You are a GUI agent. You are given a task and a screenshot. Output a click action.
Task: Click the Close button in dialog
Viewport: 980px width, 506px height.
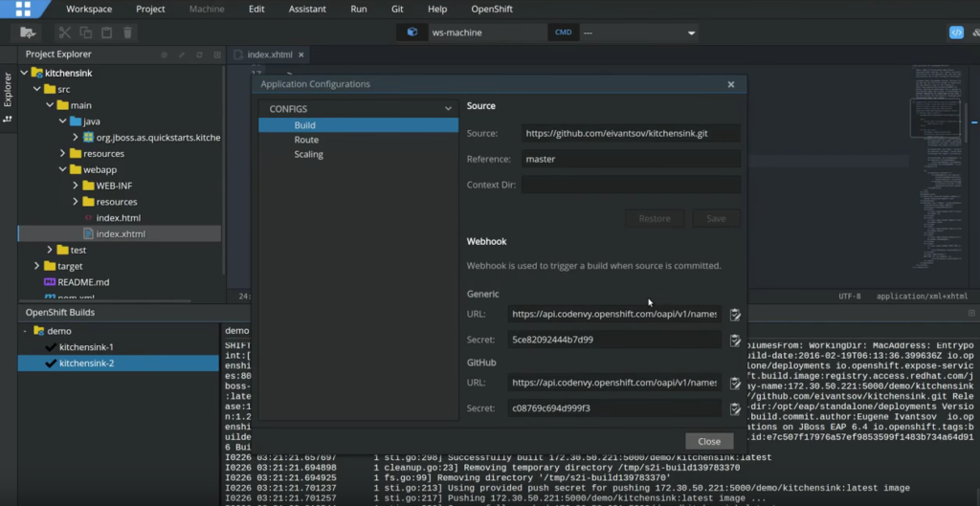tap(708, 442)
